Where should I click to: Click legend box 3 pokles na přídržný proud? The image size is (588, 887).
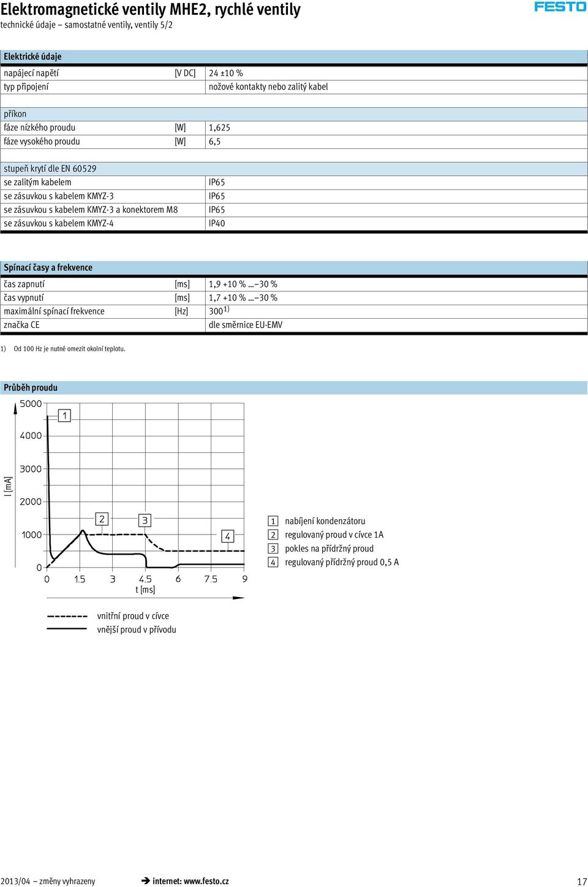click(x=273, y=549)
